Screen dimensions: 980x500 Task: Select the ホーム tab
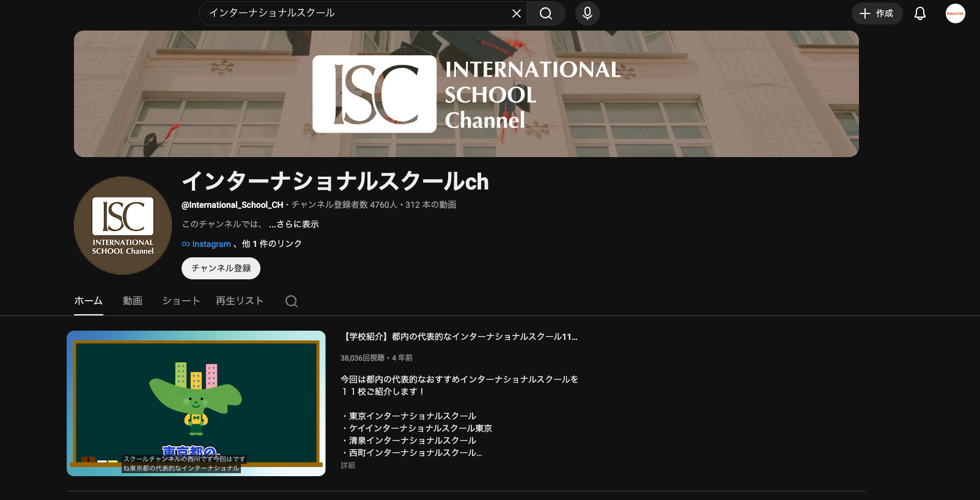(89, 301)
